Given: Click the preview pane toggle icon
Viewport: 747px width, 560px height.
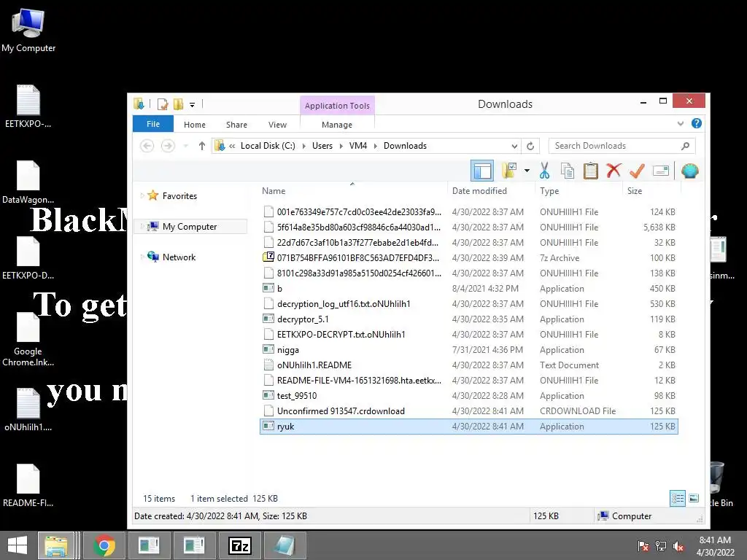Looking at the screenshot, I should pyautogui.click(x=481, y=171).
